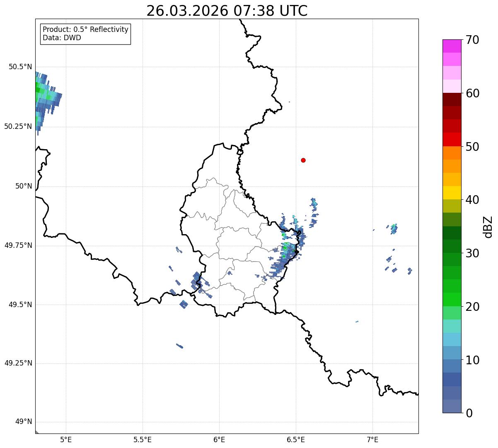Click the 50°N latitude label
This screenshot has height=448, width=498.
pos(24,186)
